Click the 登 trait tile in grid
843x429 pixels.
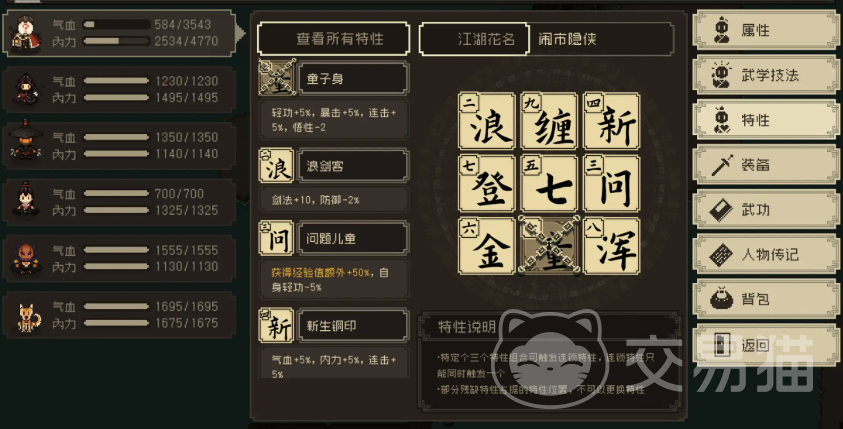487,183
